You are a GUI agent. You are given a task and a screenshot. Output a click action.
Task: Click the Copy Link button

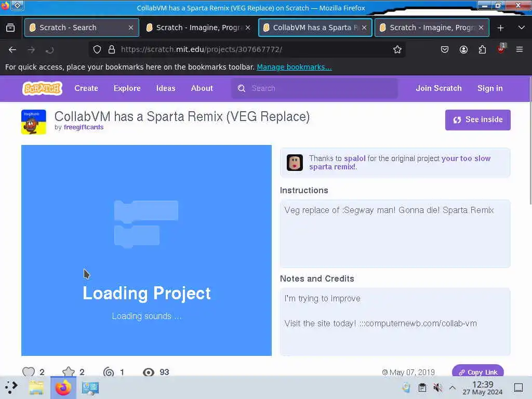pyautogui.click(x=477, y=372)
